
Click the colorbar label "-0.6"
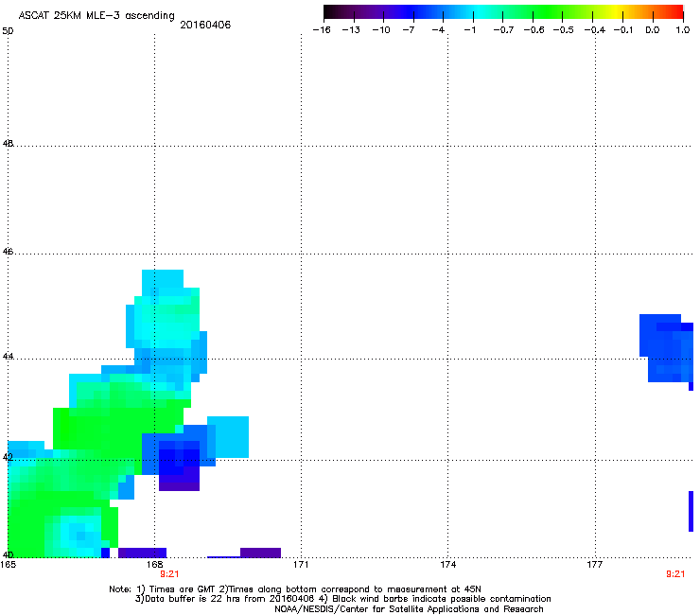(x=534, y=30)
